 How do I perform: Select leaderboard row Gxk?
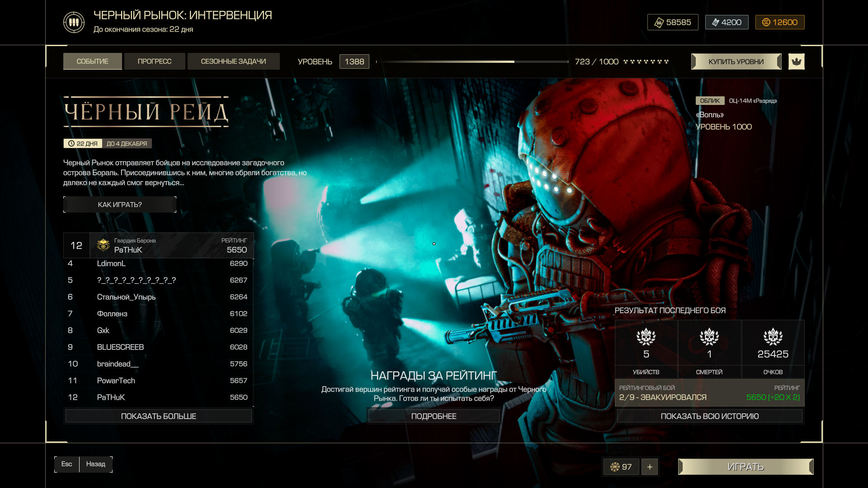158,330
